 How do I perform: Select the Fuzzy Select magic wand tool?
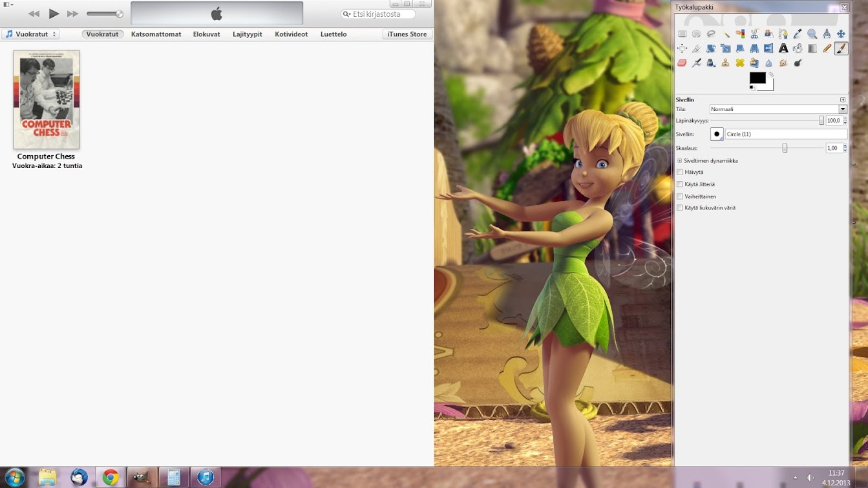click(726, 34)
